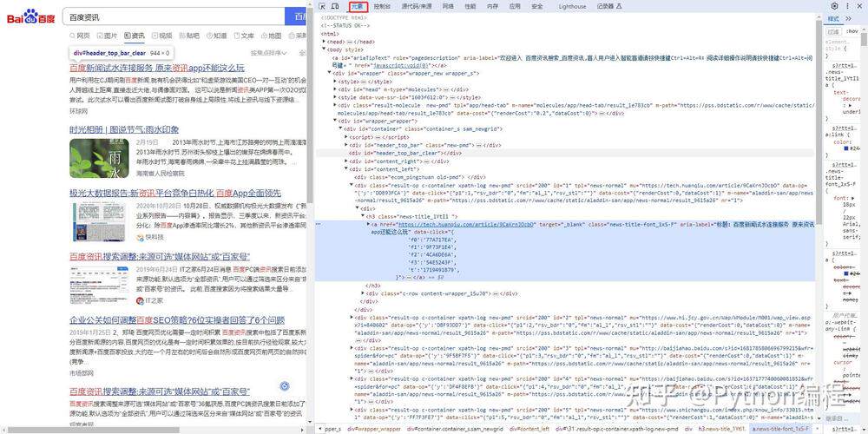Select the 文库 search category tab

coord(244,36)
